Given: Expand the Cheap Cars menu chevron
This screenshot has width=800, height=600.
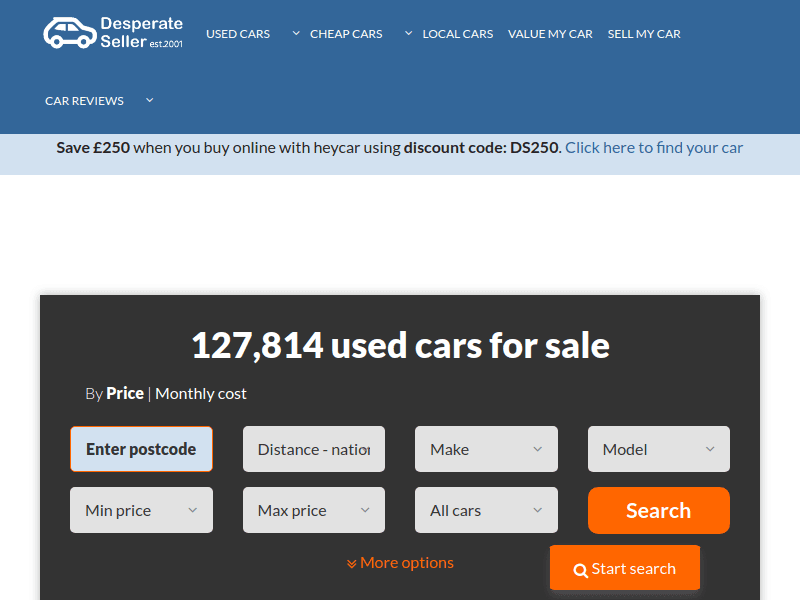Looking at the screenshot, I should click(408, 33).
